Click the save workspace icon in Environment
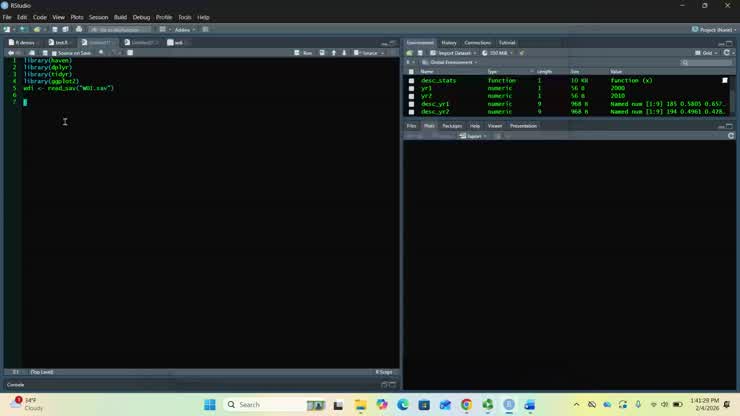 [x=420, y=53]
